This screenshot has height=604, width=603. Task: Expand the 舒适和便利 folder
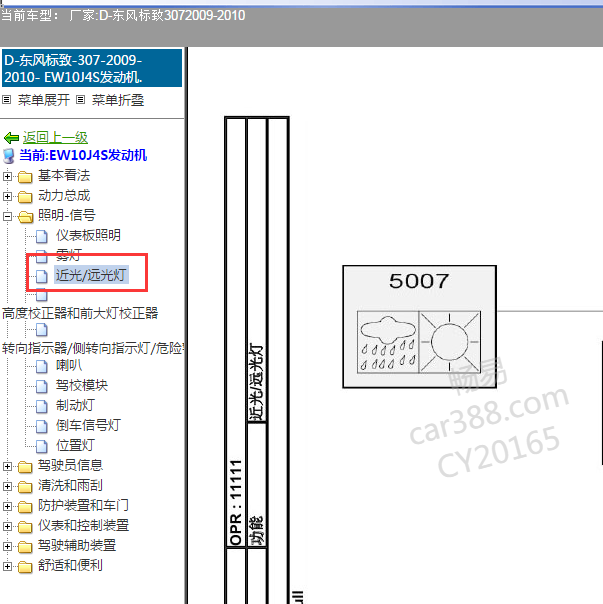click(x=7, y=567)
